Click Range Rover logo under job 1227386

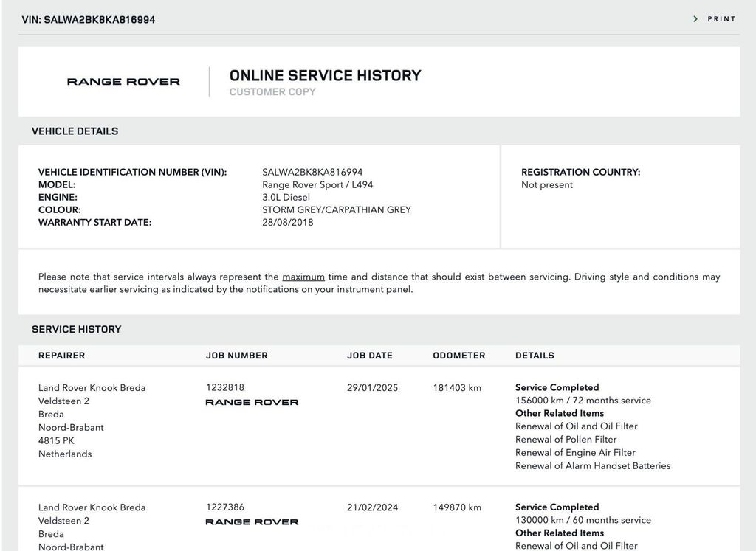[x=252, y=522]
